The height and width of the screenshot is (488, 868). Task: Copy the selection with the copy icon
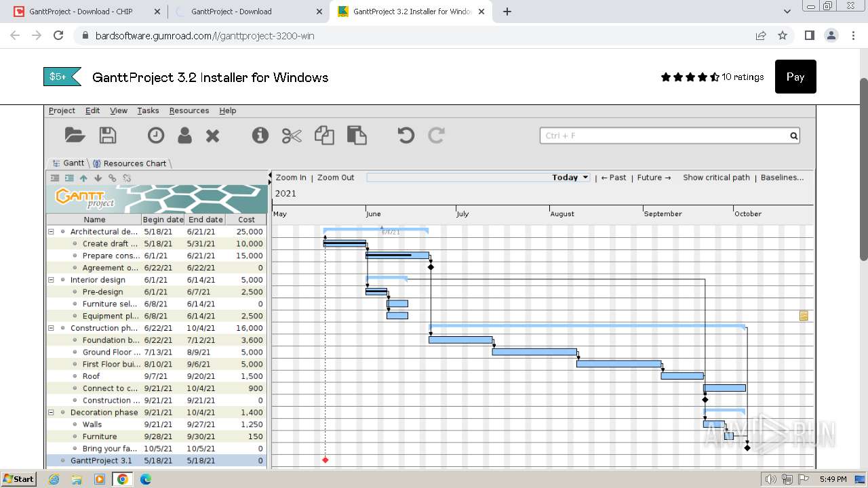pyautogui.click(x=324, y=136)
